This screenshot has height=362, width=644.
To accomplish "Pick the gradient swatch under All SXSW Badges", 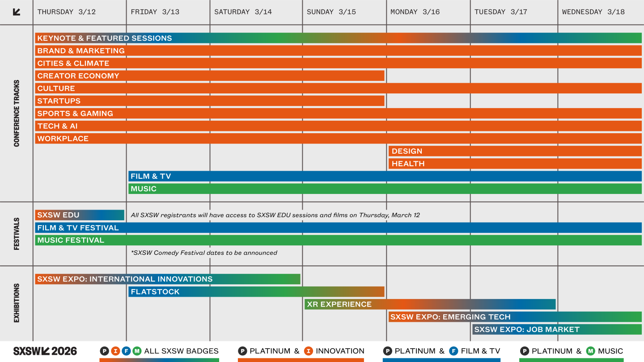I will 159,360.
